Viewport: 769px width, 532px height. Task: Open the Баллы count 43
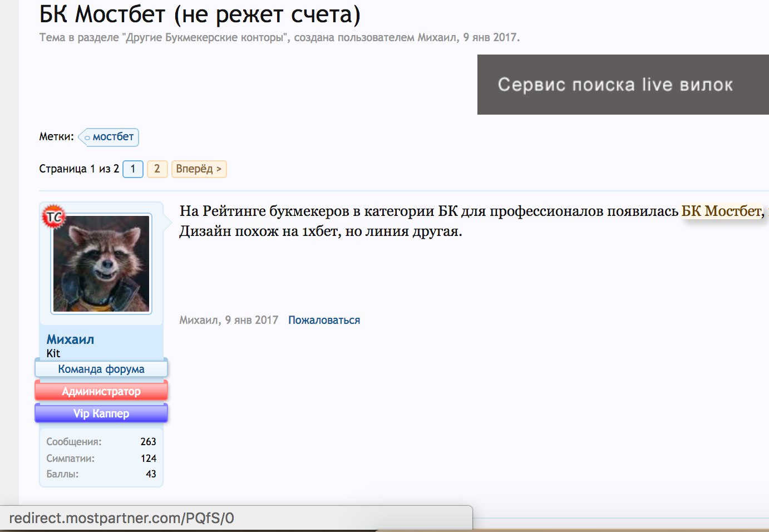tap(151, 474)
